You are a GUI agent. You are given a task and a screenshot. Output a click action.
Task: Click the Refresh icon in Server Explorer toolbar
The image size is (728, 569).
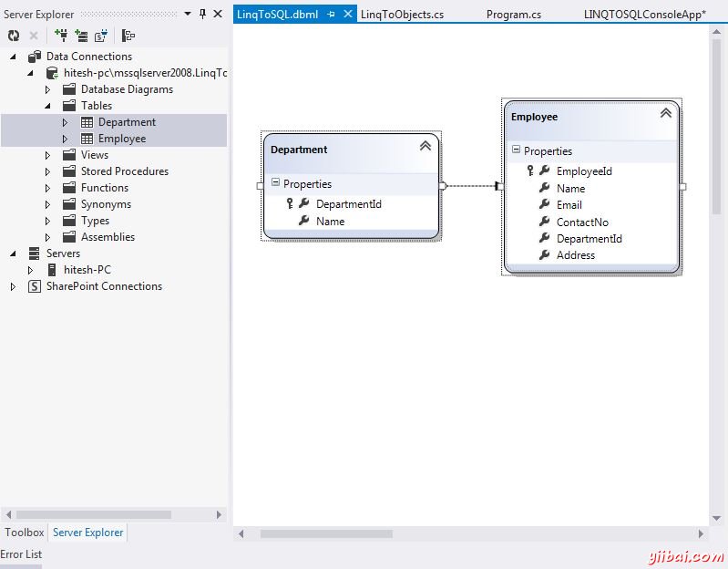[x=14, y=36]
